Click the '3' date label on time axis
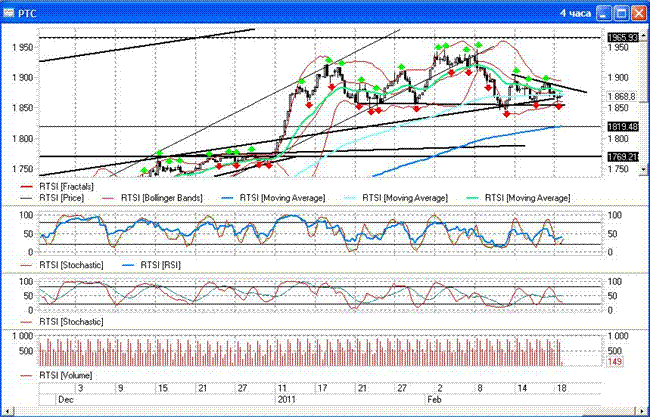The width and height of the screenshot is (650, 417). point(81,388)
